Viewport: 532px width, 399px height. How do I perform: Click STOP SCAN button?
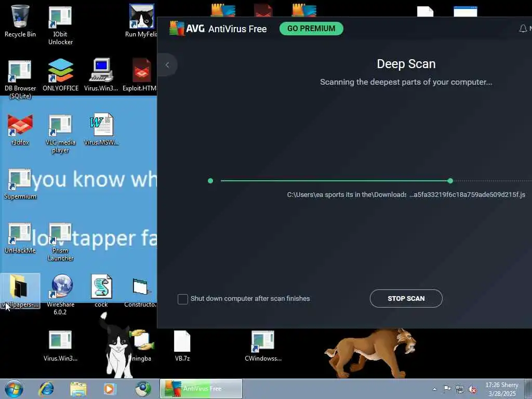(406, 299)
